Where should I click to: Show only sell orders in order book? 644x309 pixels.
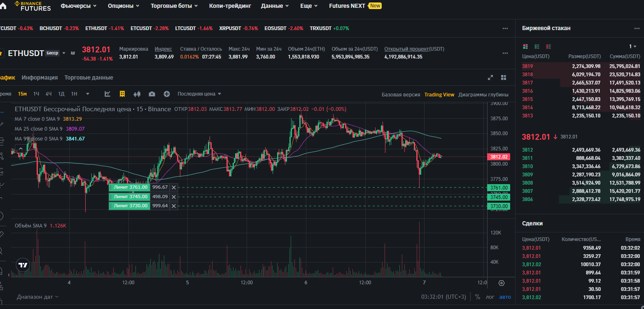(548, 47)
